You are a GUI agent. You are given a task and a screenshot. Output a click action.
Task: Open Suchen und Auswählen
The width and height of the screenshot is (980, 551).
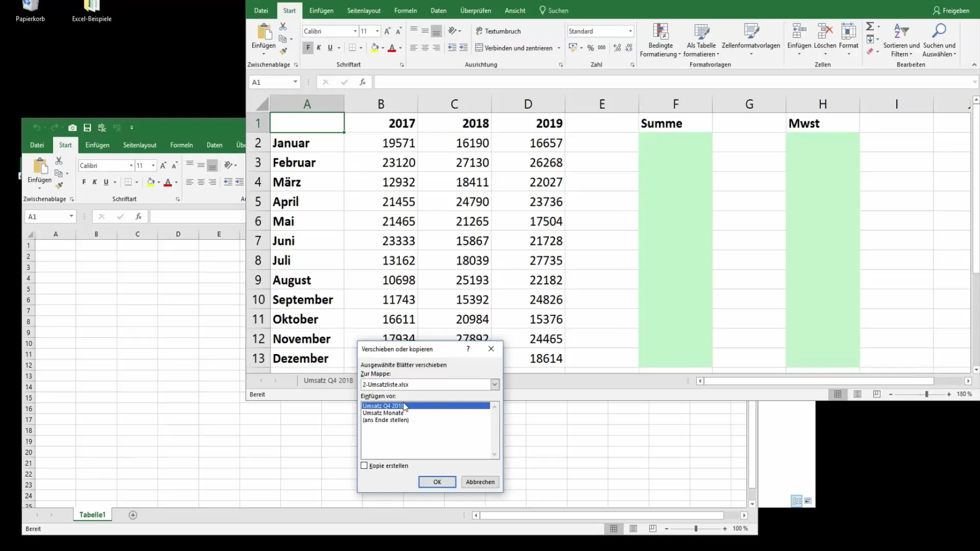[x=939, y=40]
